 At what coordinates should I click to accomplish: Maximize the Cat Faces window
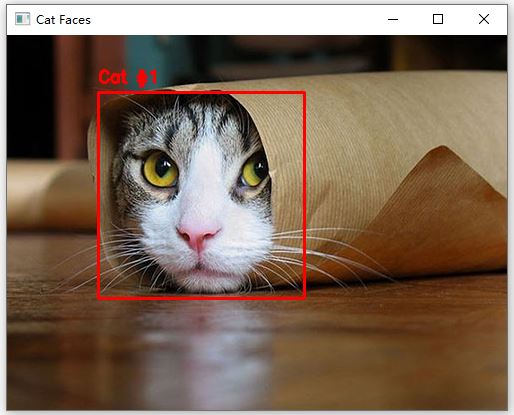tap(438, 19)
